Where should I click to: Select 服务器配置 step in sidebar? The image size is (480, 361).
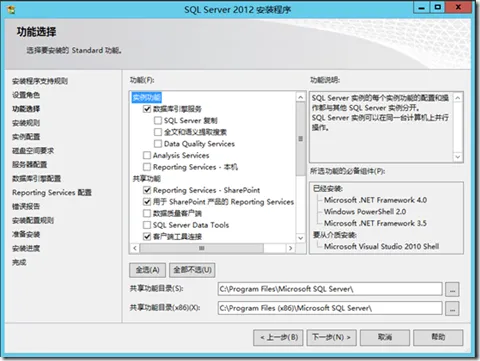pyautogui.click(x=29, y=165)
